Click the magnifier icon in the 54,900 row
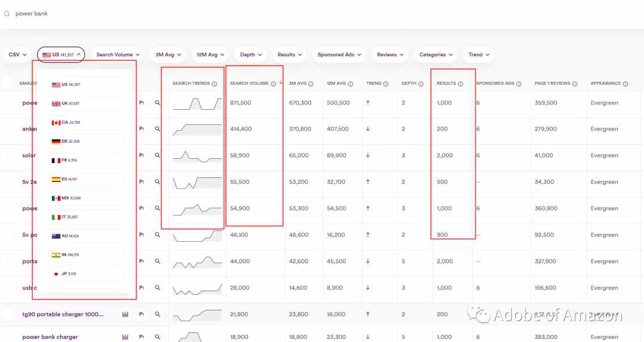The width and height of the screenshot is (644, 342). 157,208
